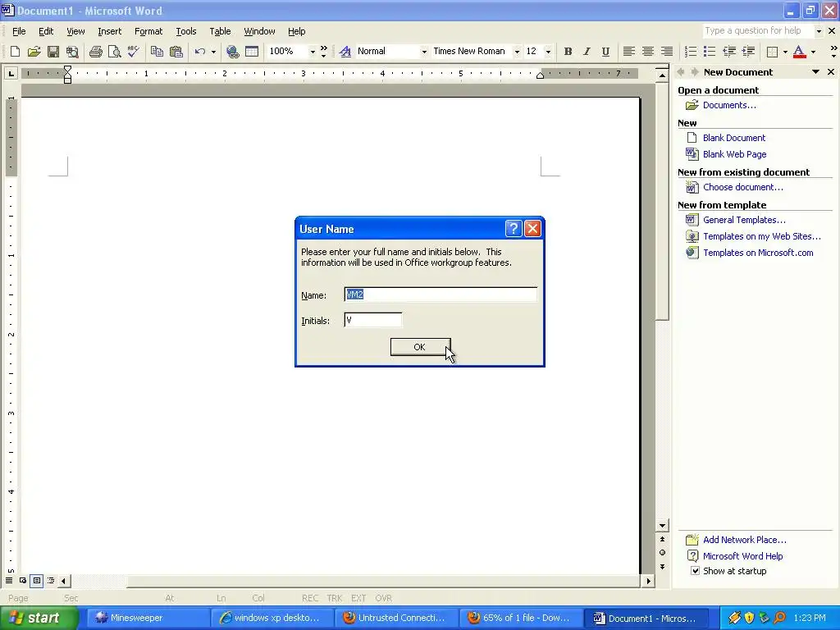This screenshot has width=840, height=630.
Task: Open the New Document task pane menu arrow
Action: [x=815, y=72]
